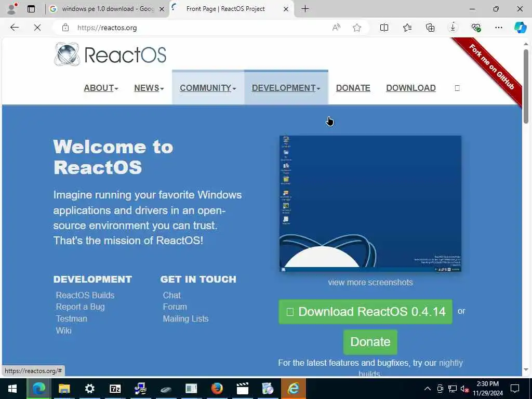Open Wiki link
Image resolution: width=532 pixels, height=399 pixels.
[64, 330]
